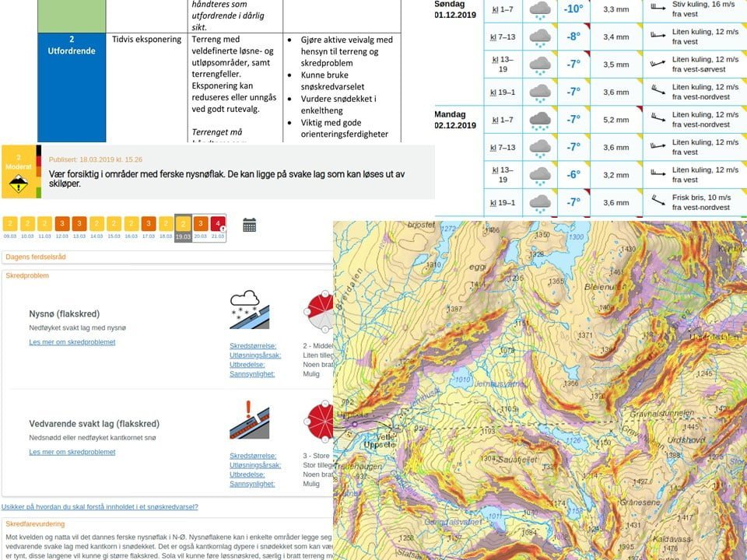The image size is (747, 560).
Task: Click Mandag kl 13–19 snow weather icon
Action: [540, 176]
